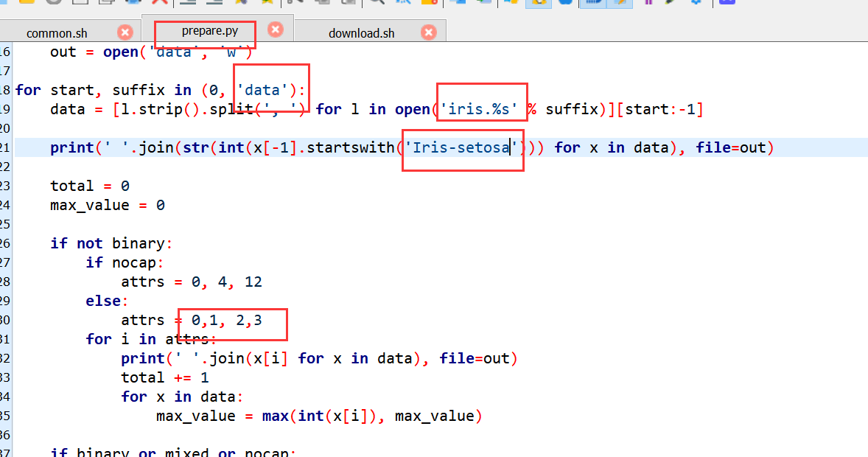Image resolution: width=868 pixels, height=457 pixels.
Task: Click the "[start:-1]" slice at line end
Action: click(659, 110)
